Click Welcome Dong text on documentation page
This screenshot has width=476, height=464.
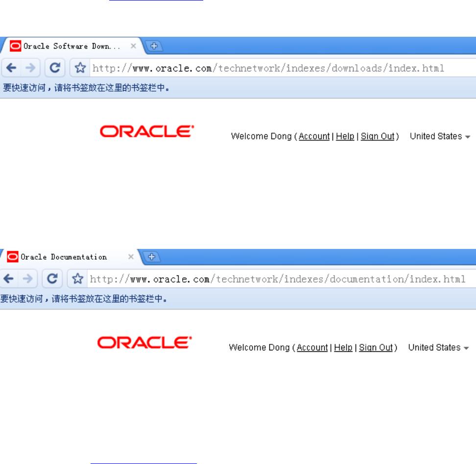coord(259,347)
